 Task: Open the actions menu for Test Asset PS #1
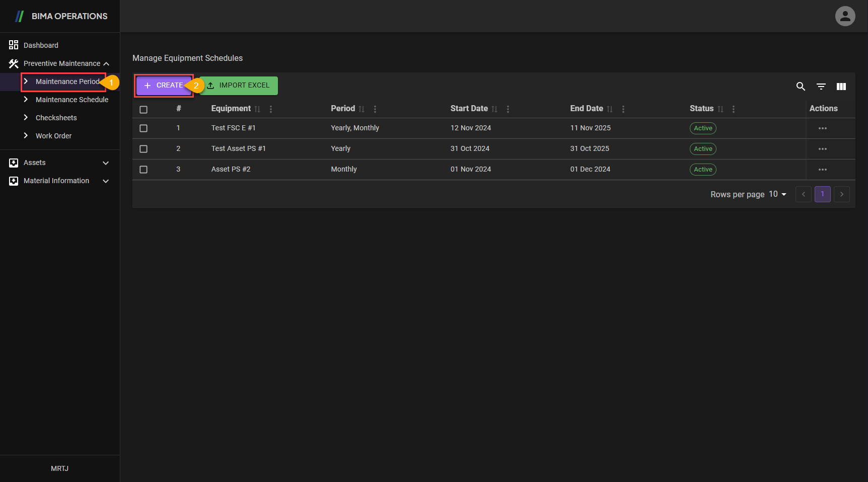point(823,149)
